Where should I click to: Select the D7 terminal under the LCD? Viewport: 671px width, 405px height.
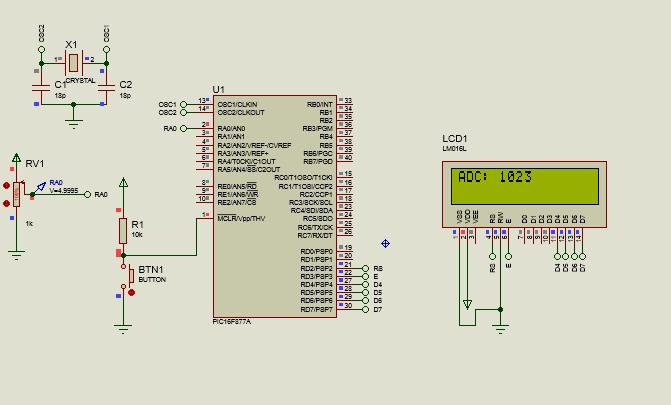pyautogui.click(x=582, y=257)
